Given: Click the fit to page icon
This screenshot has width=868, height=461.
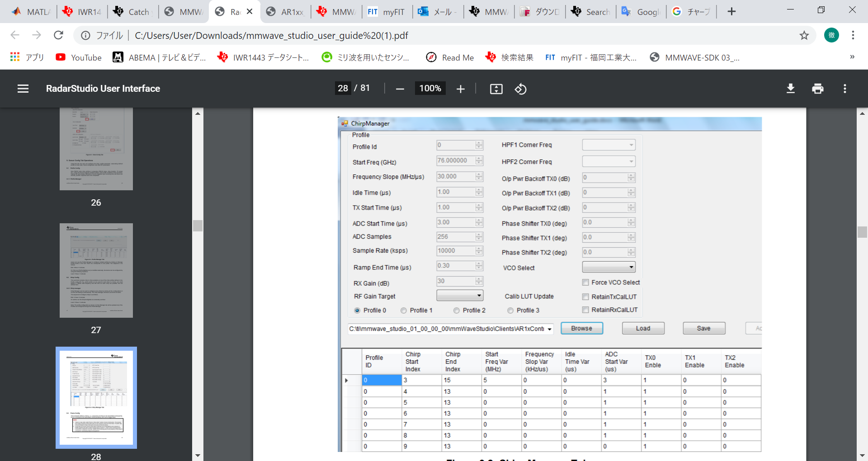Looking at the screenshot, I should 496,89.
